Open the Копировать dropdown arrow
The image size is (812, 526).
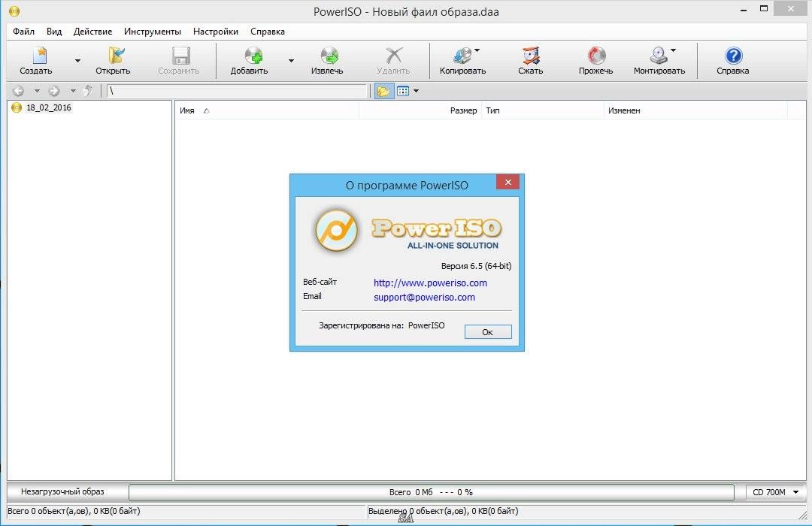(477, 50)
